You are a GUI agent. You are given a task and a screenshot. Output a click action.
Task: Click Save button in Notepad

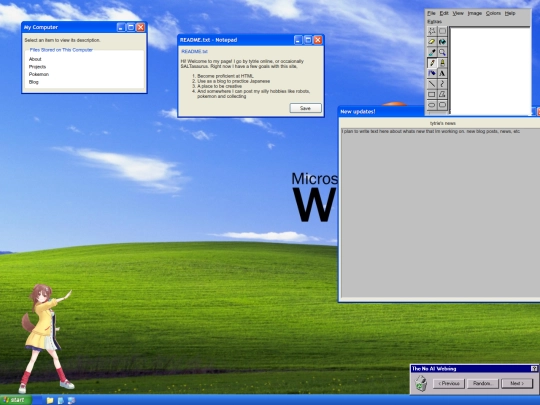click(x=305, y=108)
